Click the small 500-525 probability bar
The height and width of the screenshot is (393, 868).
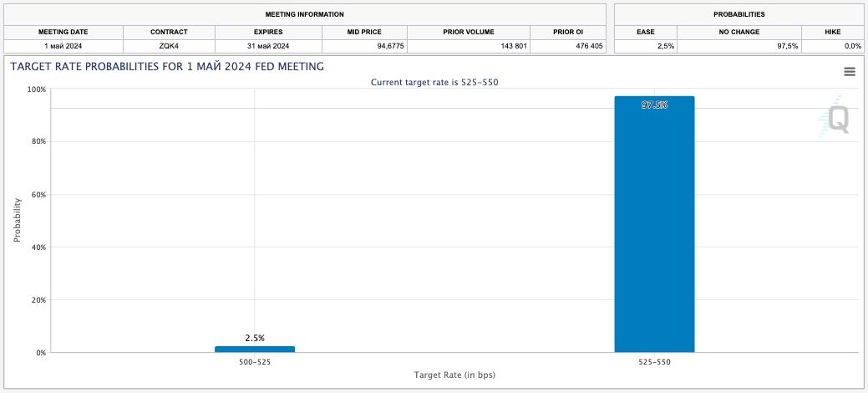(x=254, y=349)
